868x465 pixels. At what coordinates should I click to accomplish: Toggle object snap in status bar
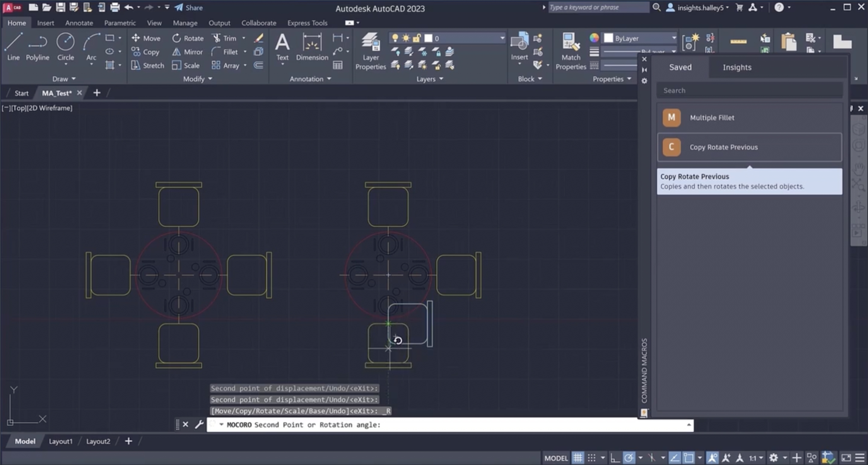(x=689, y=457)
